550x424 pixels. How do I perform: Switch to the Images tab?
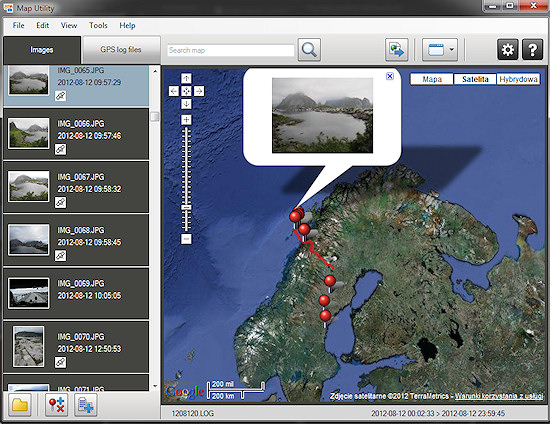pyautogui.click(x=42, y=50)
